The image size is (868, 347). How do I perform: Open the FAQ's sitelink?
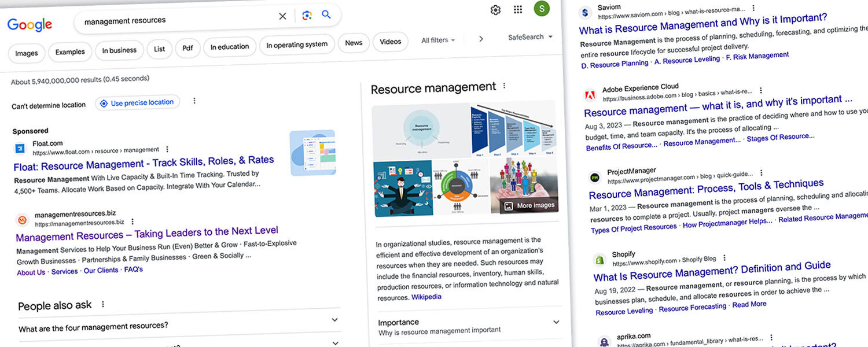(x=134, y=270)
